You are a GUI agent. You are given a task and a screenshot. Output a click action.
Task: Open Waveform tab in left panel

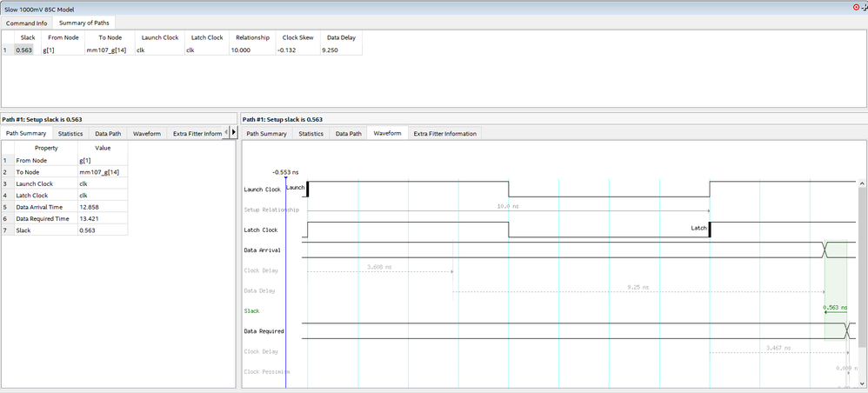pyautogui.click(x=147, y=134)
